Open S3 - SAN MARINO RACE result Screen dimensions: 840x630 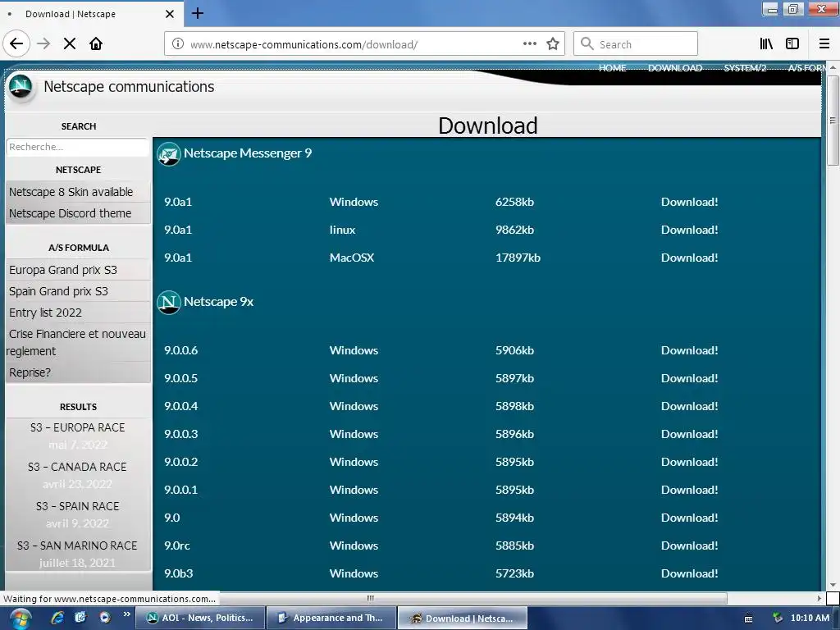pos(78,546)
